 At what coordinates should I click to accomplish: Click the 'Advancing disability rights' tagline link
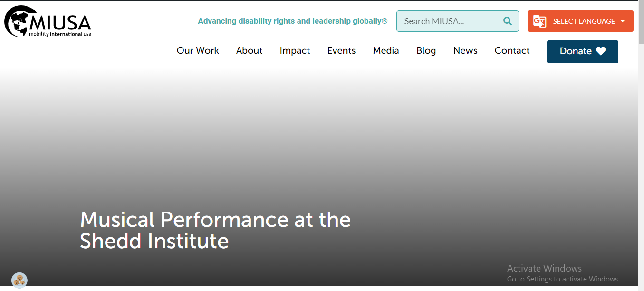click(x=292, y=21)
